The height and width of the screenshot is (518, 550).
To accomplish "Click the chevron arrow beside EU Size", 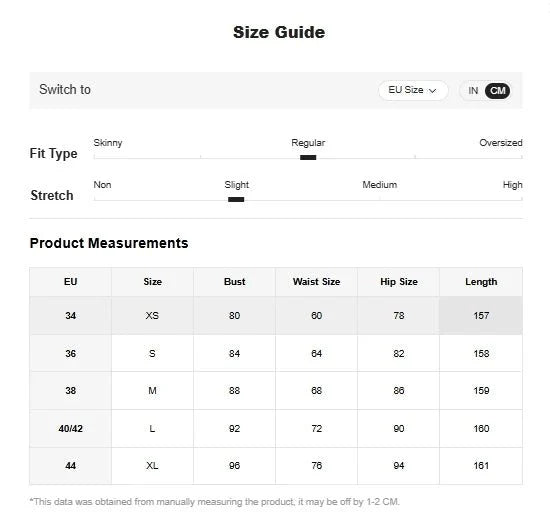I will (432, 91).
